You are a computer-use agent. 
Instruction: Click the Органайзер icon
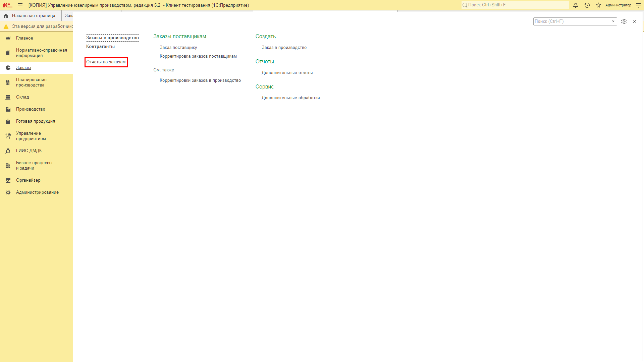coord(8,180)
